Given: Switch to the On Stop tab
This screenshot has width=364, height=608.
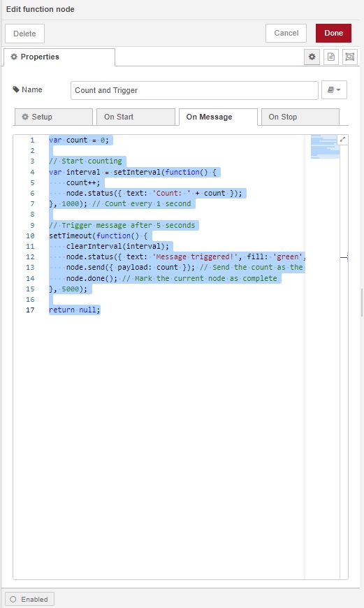Looking at the screenshot, I should point(300,117).
